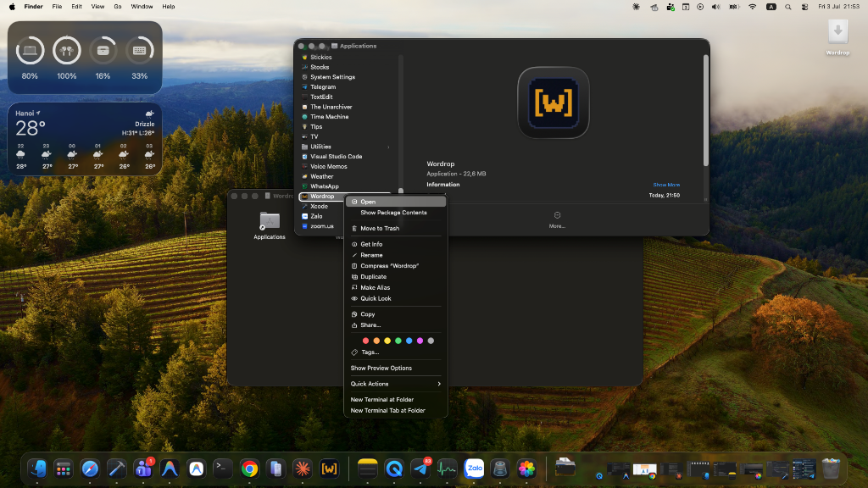
Task: Open the Go menu in menu bar
Action: coord(117,7)
